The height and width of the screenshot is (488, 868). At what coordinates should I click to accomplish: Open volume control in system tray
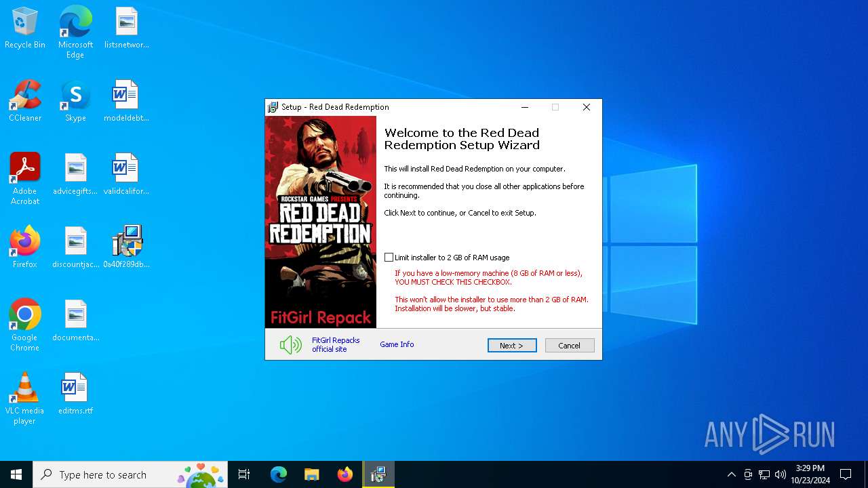pos(781,474)
